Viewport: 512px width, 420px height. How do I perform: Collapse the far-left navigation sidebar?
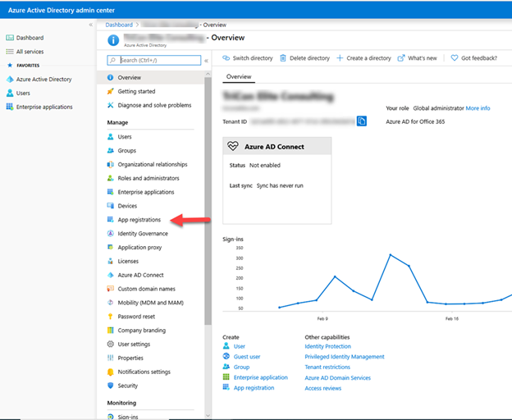91,25
